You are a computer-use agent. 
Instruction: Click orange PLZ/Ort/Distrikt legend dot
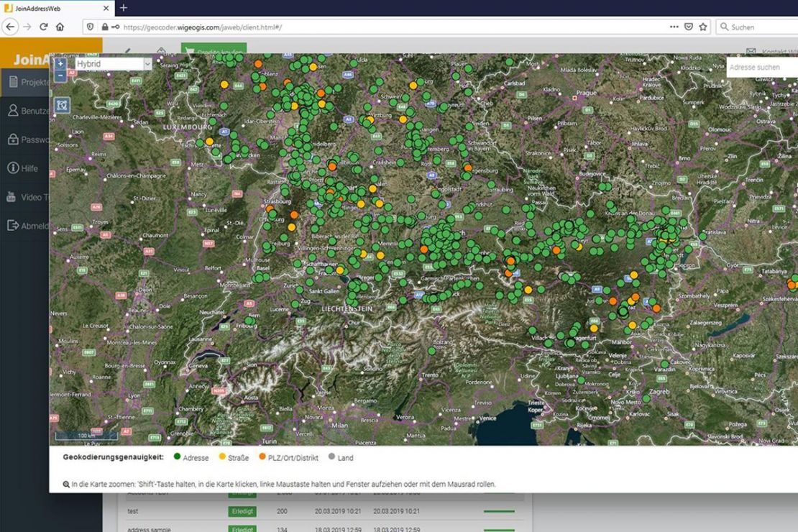262,457
